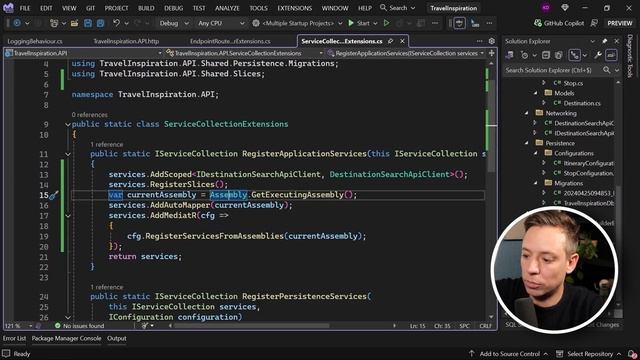The height and width of the screenshot is (360, 640).
Task: Click the No issues found indicator
Action: (80, 326)
